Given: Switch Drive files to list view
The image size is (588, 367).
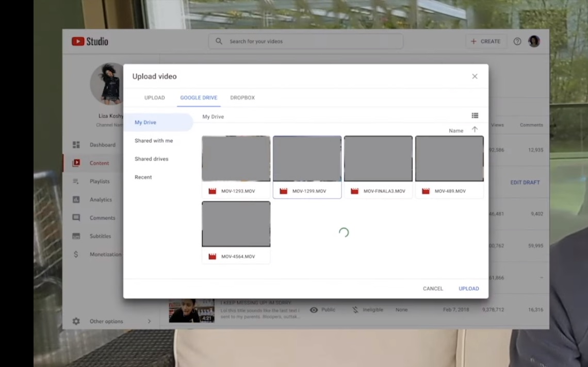Looking at the screenshot, I should (475, 115).
